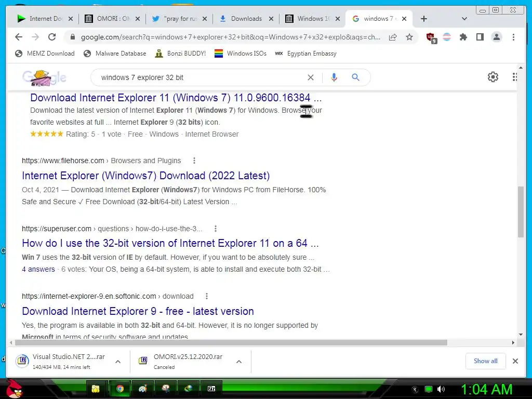Click the "4 answers" link
This screenshot has height=399, width=532.
38,269
